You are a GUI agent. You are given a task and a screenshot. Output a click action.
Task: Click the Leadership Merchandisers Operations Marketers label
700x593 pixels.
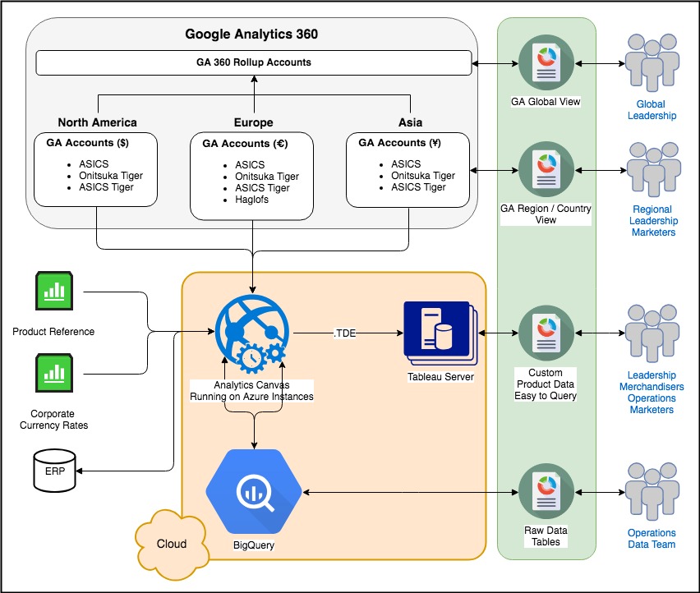(x=652, y=393)
